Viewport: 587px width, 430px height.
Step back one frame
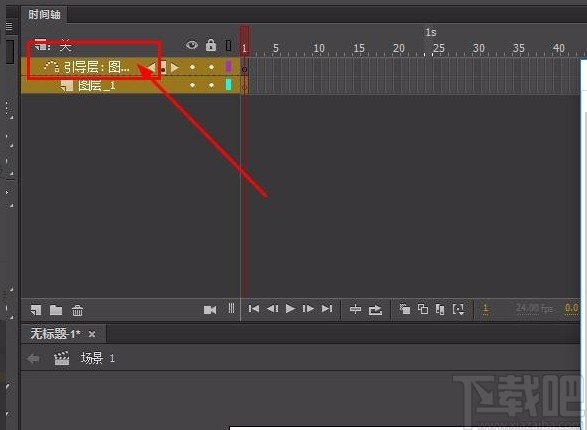coord(272,309)
